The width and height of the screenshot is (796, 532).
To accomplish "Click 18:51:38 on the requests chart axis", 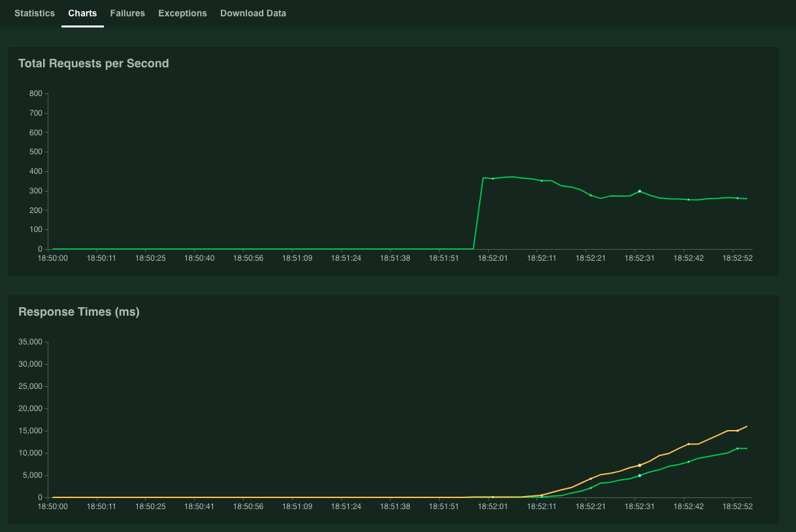I will click(x=395, y=258).
